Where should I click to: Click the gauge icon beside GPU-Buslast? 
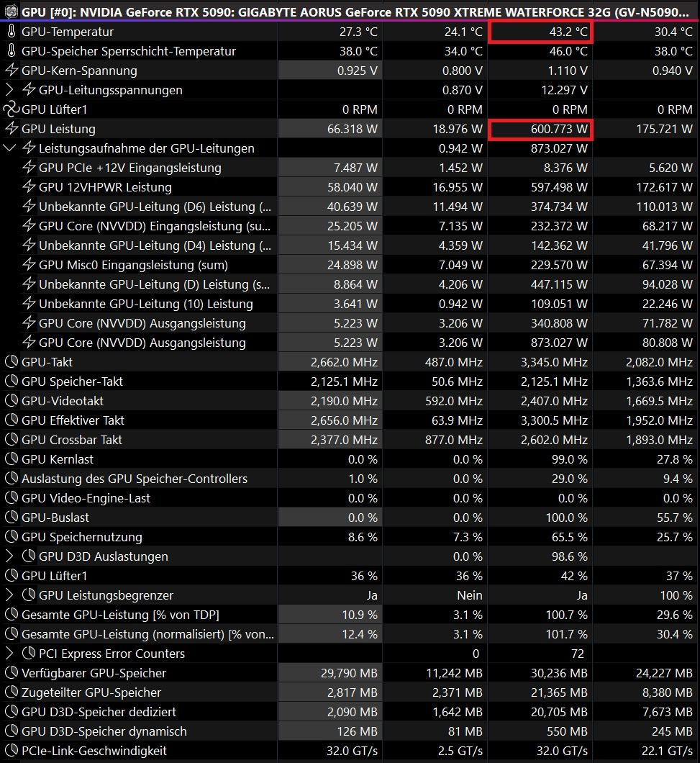click(x=12, y=518)
